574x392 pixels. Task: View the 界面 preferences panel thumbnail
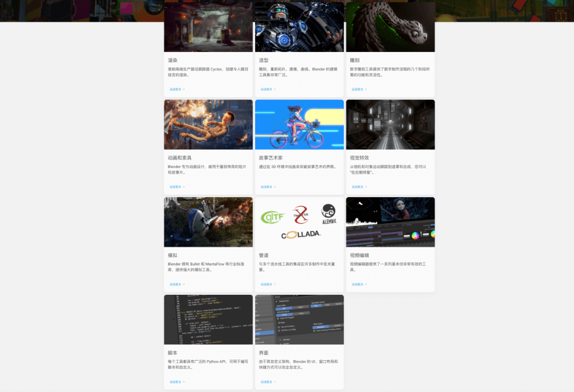point(299,320)
